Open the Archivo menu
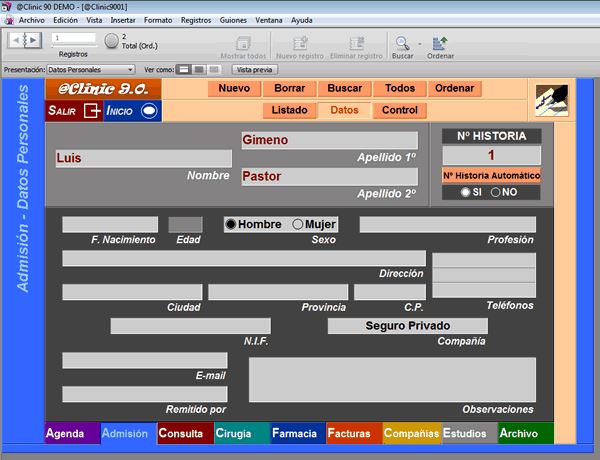The height and width of the screenshot is (460, 600). 32,20
